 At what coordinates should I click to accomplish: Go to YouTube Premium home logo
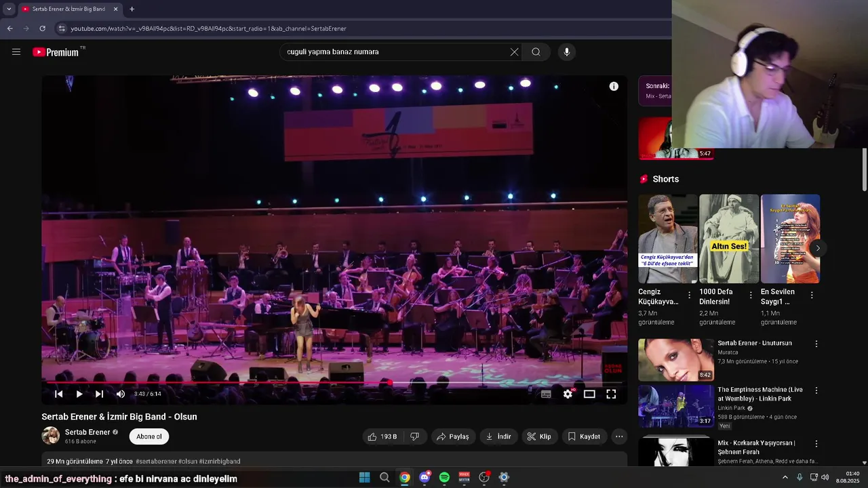(56, 52)
